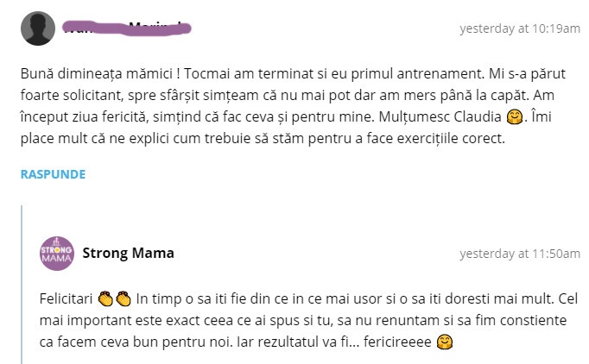The width and height of the screenshot is (589, 364).
Task: Click the first clapping hands emoji
Action: (x=105, y=298)
